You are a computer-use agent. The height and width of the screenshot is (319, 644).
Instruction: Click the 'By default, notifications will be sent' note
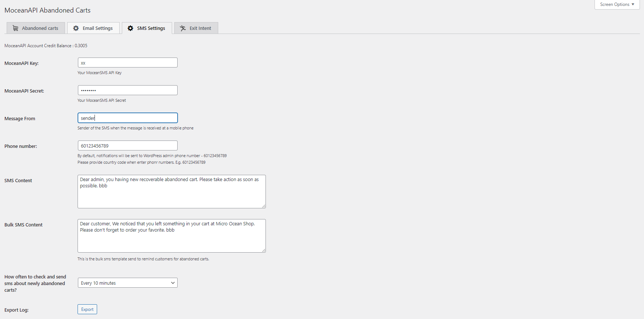152,156
